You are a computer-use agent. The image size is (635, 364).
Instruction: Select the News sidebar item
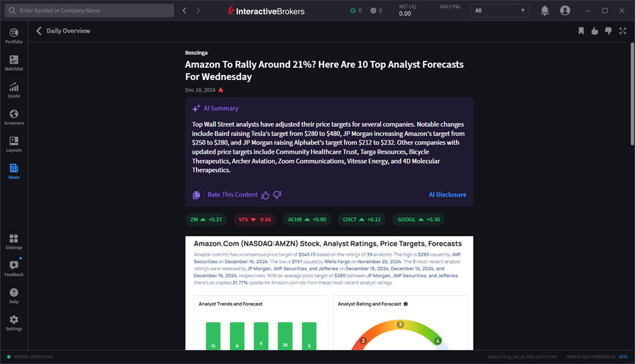click(14, 172)
